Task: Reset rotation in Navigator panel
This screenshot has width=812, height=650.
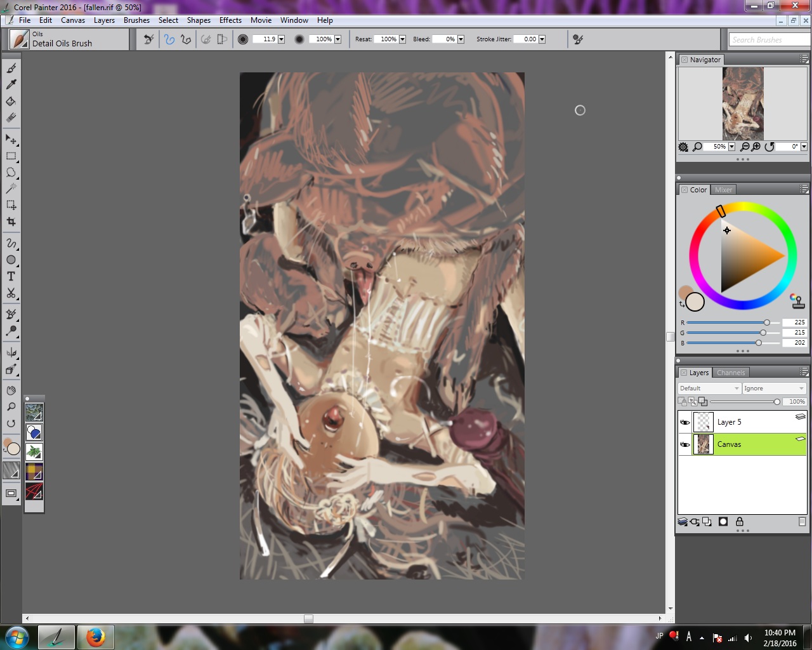Action: (x=769, y=147)
